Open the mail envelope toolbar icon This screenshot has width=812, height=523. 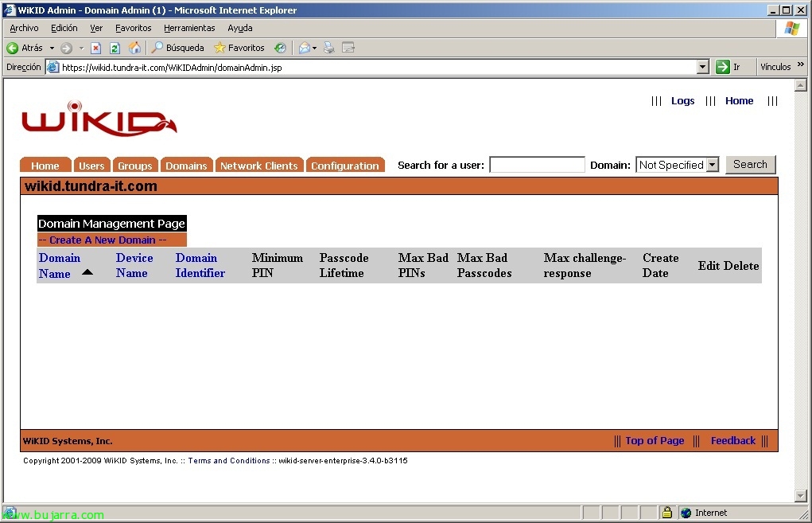click(x=305, y=49)
